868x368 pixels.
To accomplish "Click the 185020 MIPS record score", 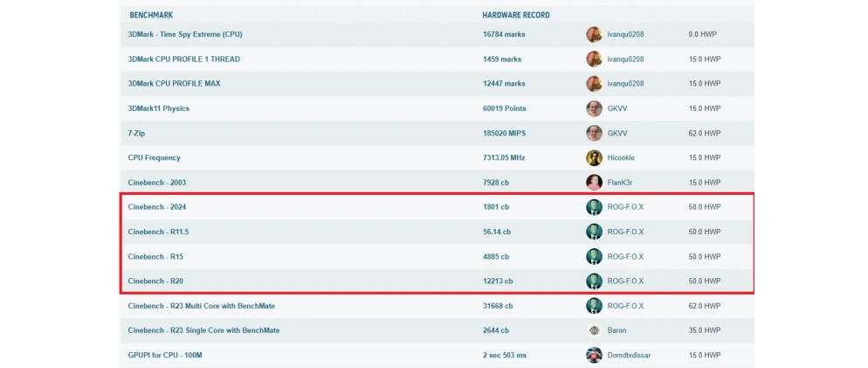I will pyautogui.click(x=505, y=133).
